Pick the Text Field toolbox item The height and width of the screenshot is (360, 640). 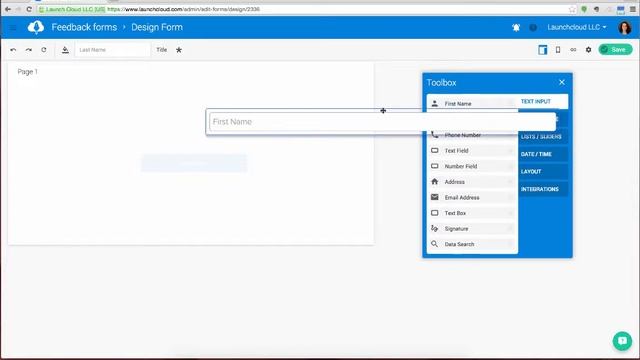(x=472, y=151)
